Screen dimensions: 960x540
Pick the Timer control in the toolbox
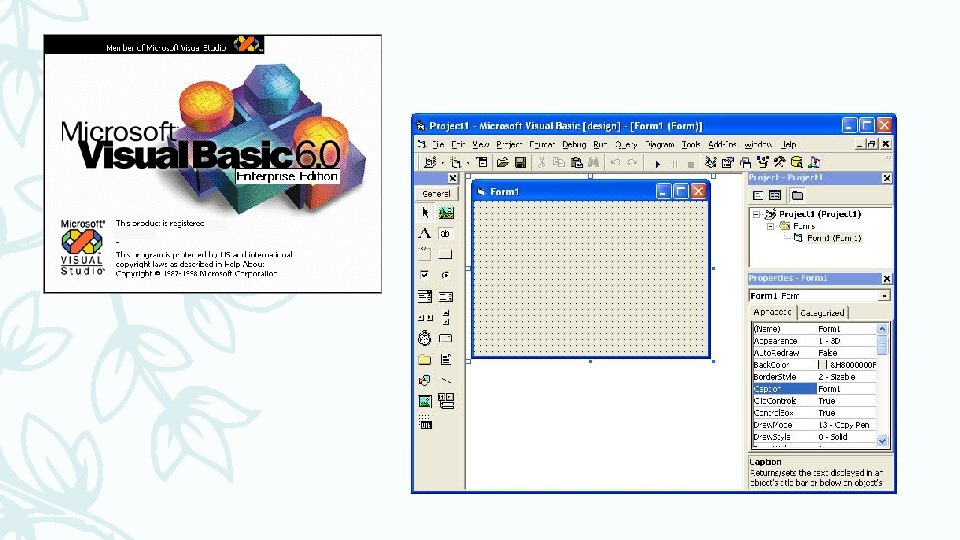(x=425, y=338)
